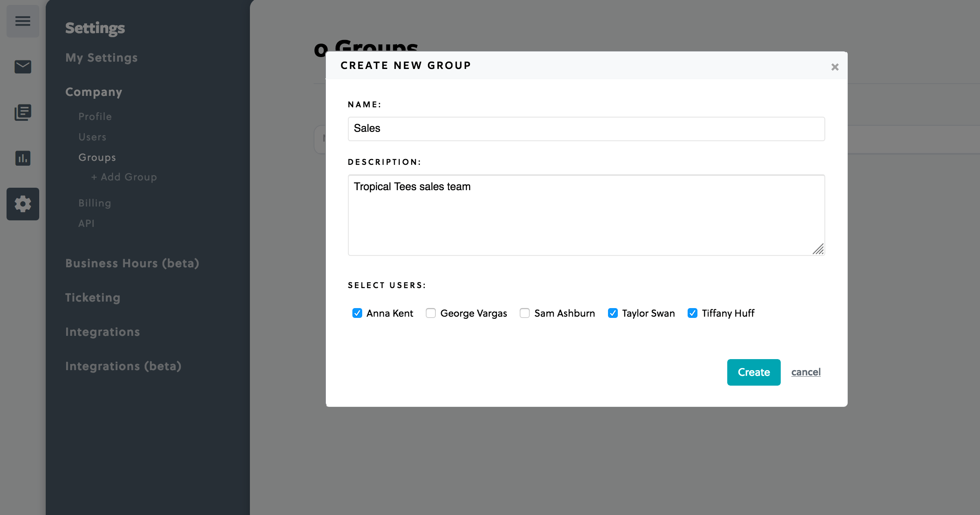Select the Settings gear icon
Viewport: 980px width, 515px height.
tap(22, 204)
